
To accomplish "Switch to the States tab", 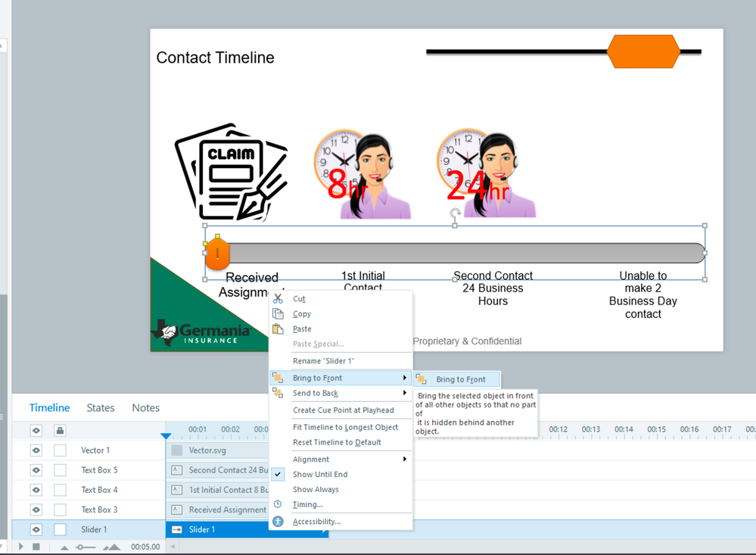I will coord(101,408).
